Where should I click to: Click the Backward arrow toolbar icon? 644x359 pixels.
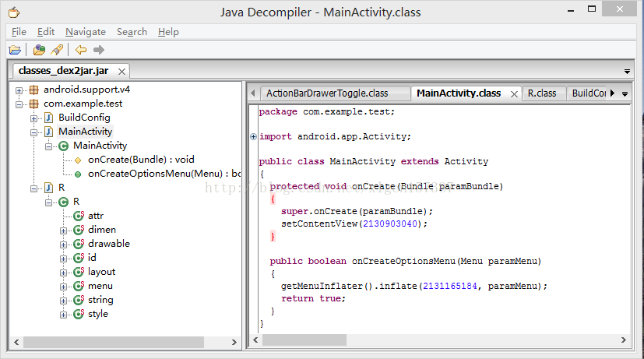coord(81,50)
